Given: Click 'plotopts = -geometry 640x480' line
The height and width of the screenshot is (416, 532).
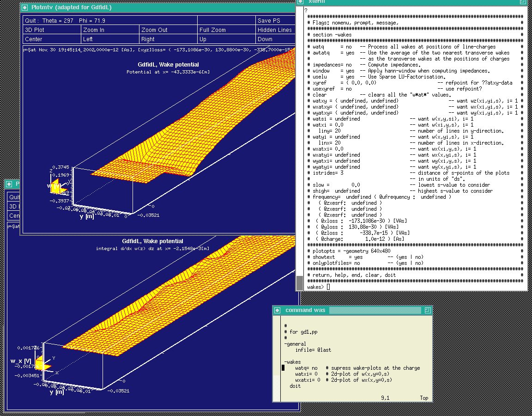Looking at the screenshot, I should coord(415,251).
